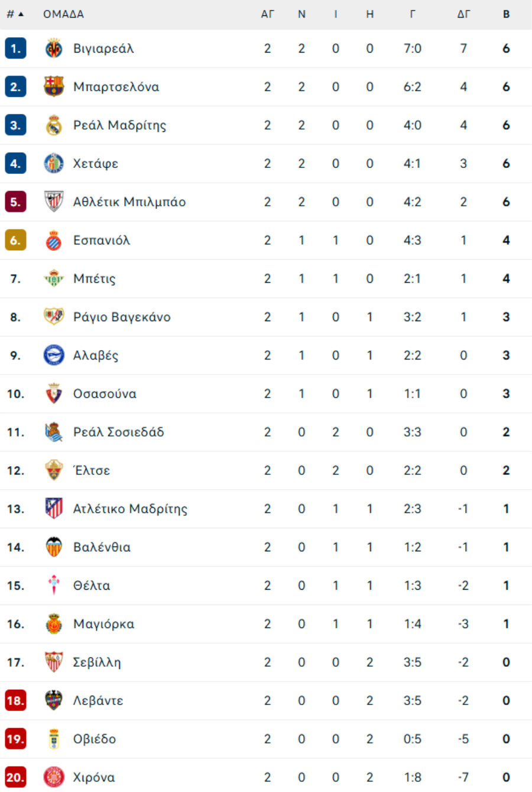
Task: Open the Μπέτις team link
Action: (x=95, y=279)
